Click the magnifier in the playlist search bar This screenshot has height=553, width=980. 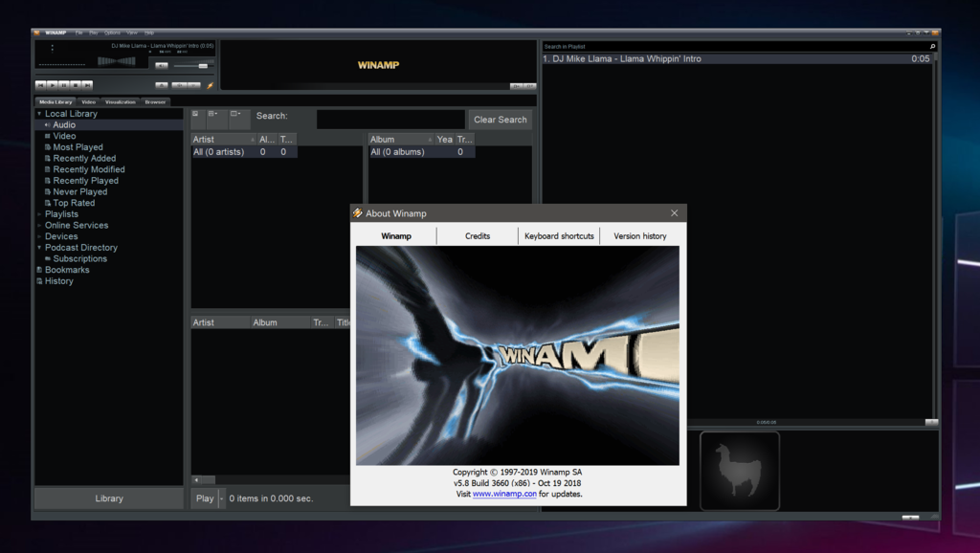930,45
